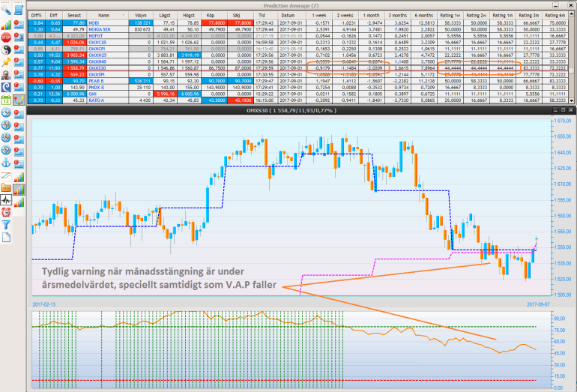
Task: Click the PEAB B instrument name
Action: (x=103, y=80)
